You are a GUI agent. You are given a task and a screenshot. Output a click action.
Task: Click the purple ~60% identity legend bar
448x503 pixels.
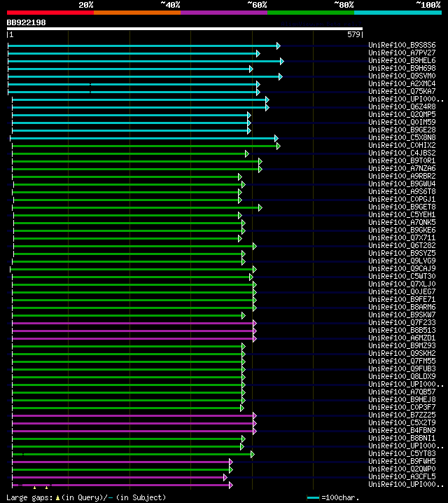click(x=224, y=13)
